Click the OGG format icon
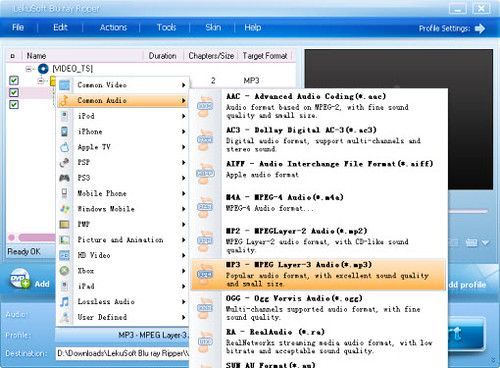Image resolution: width=500 pixels, height=368 pixels. point(205,308)
